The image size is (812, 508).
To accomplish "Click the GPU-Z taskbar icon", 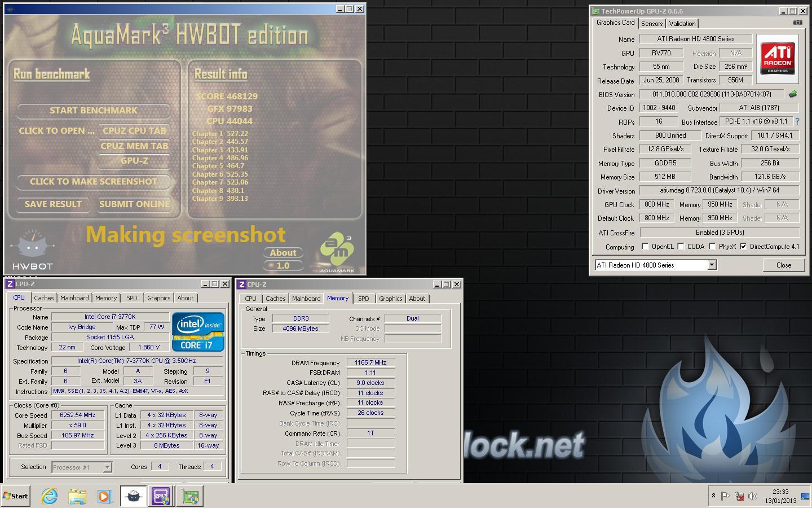I will click(x=189, y=496).
